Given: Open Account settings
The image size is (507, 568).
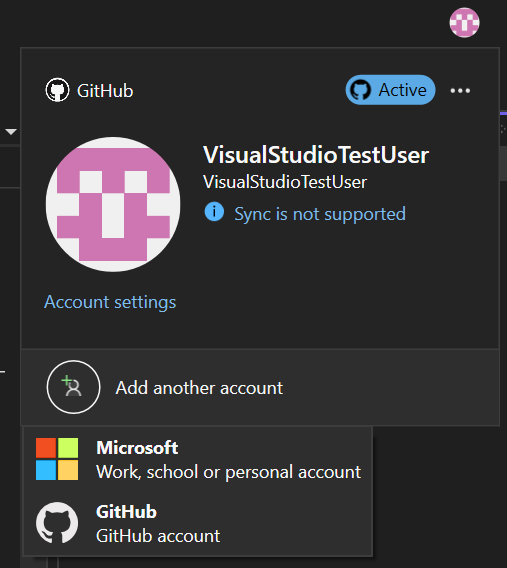Looking at the screenshot, I should (x=110, y=302).
